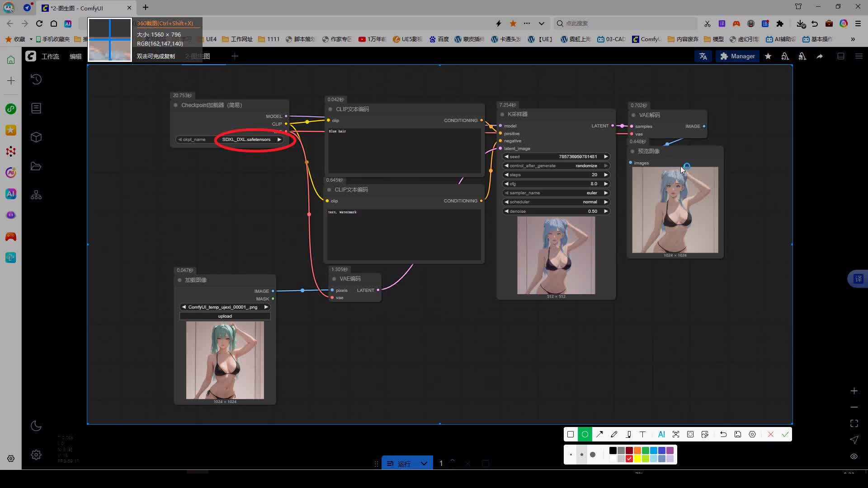Select the pencil draw tool

click(614, 434)
